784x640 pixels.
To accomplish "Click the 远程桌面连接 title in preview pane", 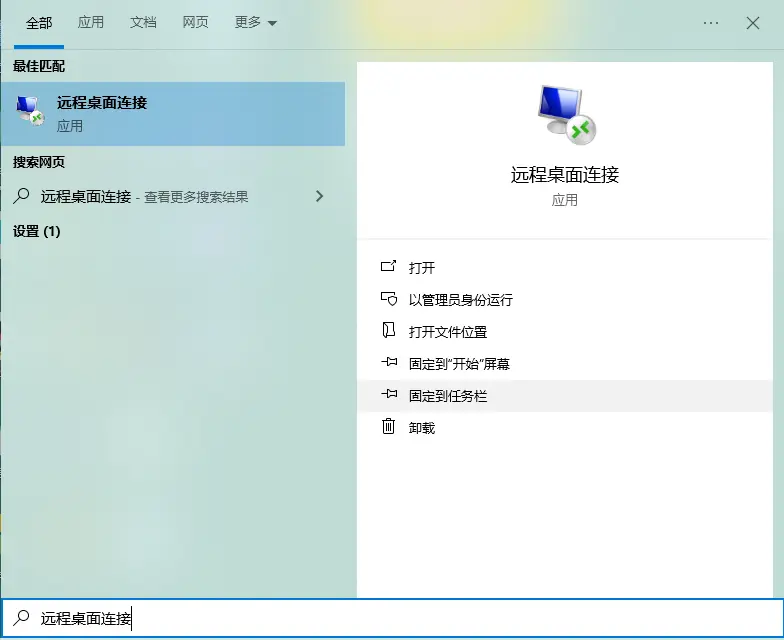I will coord(565,175).
